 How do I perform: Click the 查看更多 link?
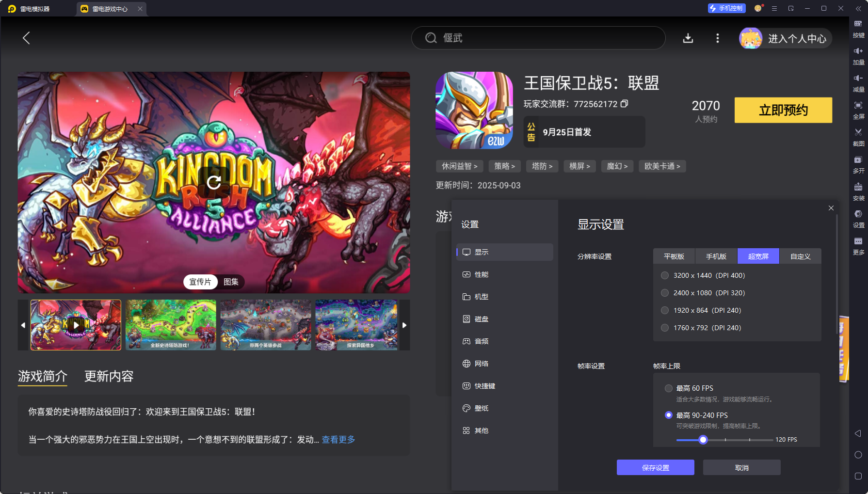(338, 440)
